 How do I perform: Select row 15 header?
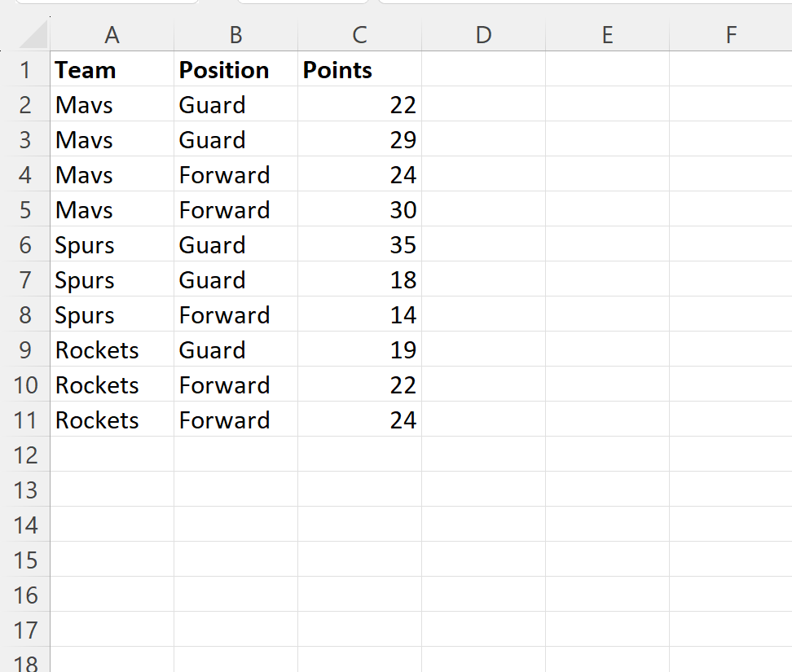tap(25, 560)
